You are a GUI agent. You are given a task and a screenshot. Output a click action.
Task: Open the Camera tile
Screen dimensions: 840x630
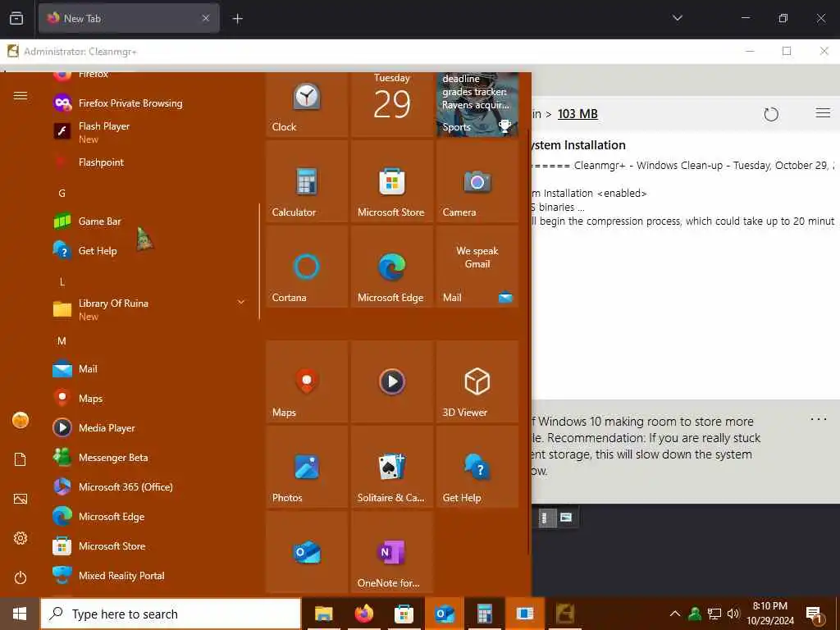point(477,181)
